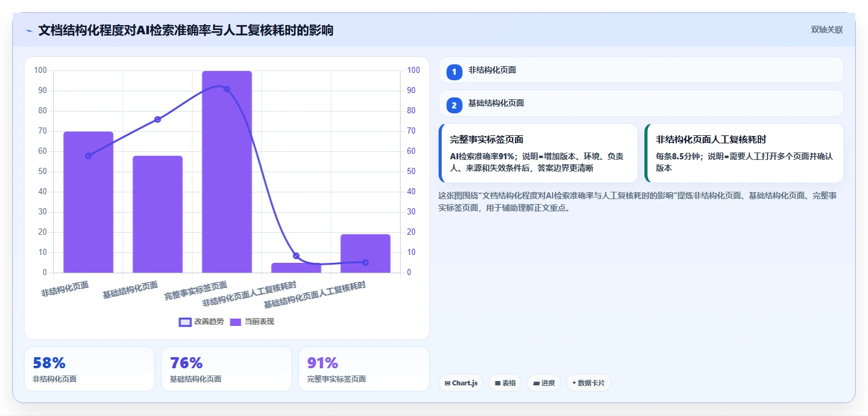The height and width of the screenshot is (416, 868).
Task: Click the line point at value 91
Action: tap(227, 89)
